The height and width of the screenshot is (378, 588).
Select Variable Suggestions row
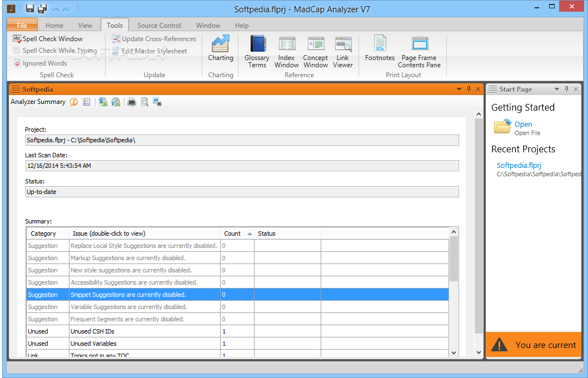pos(237,307)
